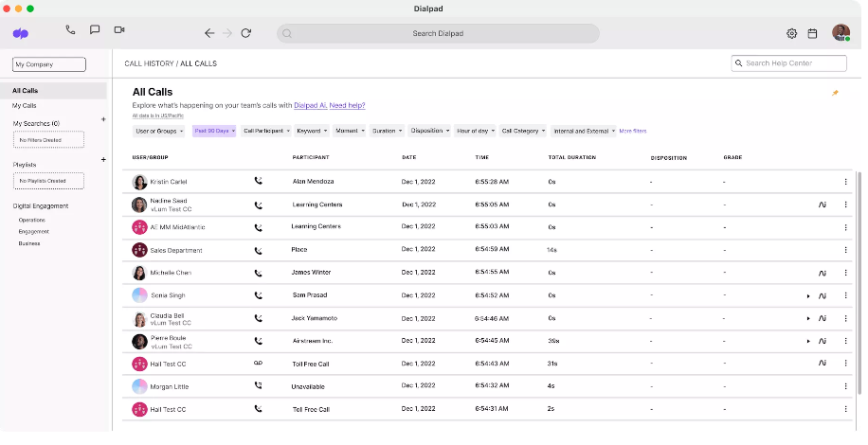Click the missed call icon on Morgan Little row
868x445 pixels.
coord(258,385)
